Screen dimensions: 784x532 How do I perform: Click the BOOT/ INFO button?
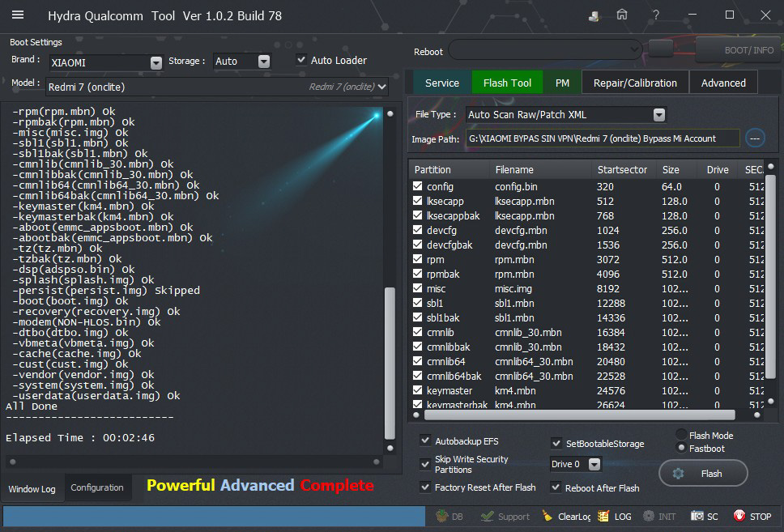pos(739,49)
